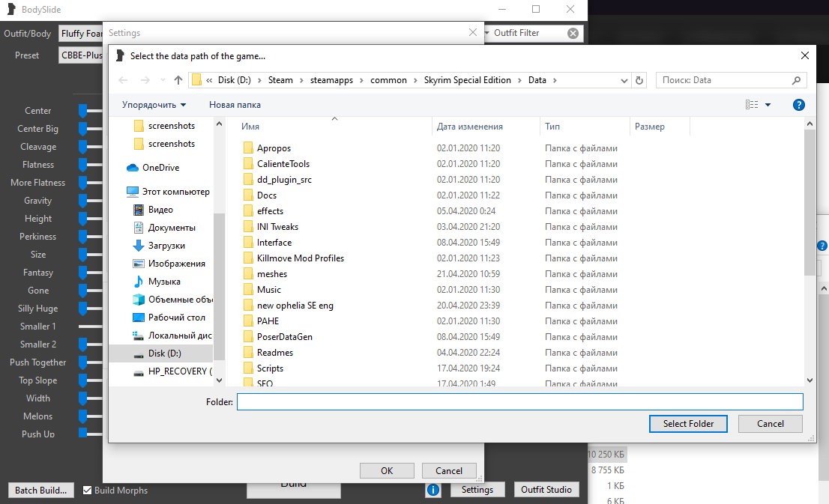Clear the Outfit Filter field

tap(573, 33)
